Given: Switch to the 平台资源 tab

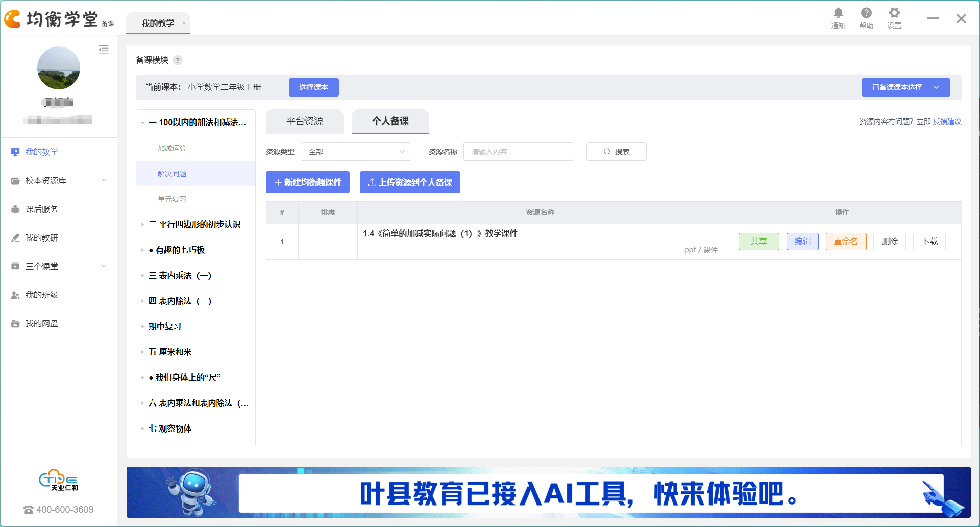Looking at the screenshot, I should [305, 121].
